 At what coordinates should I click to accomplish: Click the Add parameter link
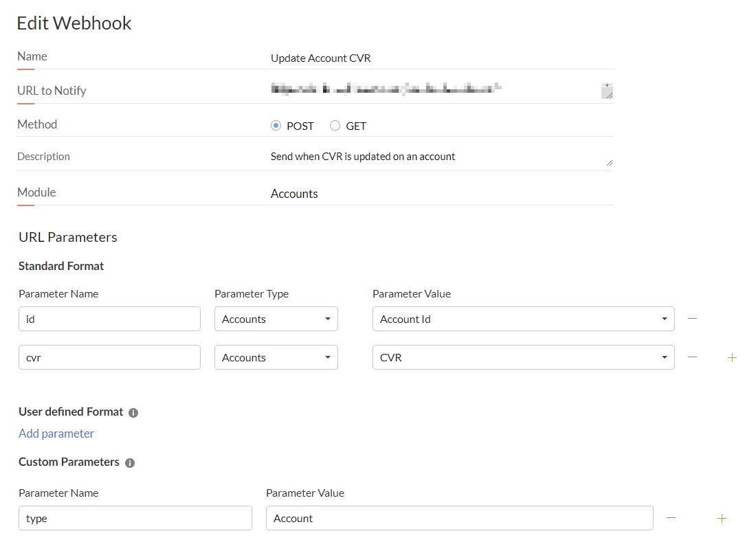click(56, 434)
